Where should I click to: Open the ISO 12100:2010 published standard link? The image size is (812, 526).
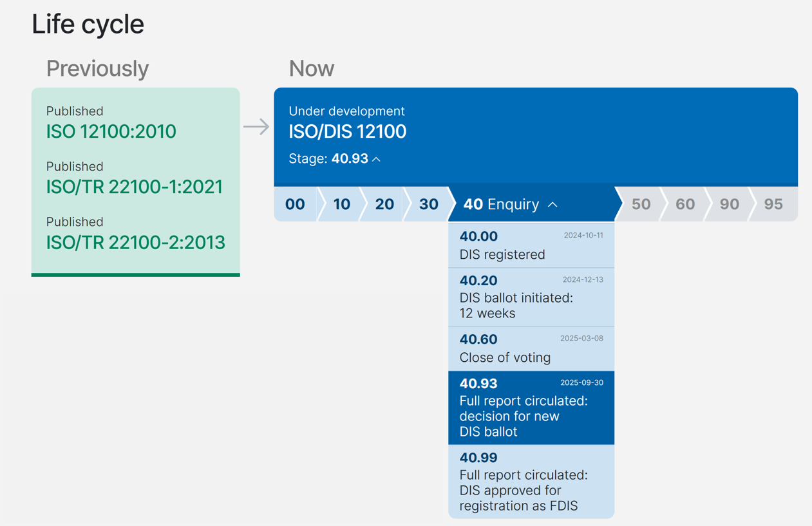111,131
